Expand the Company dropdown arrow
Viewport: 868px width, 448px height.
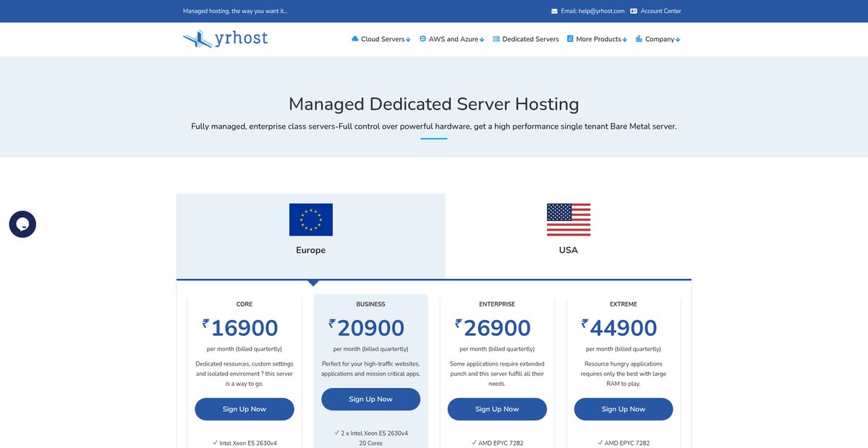678,40
